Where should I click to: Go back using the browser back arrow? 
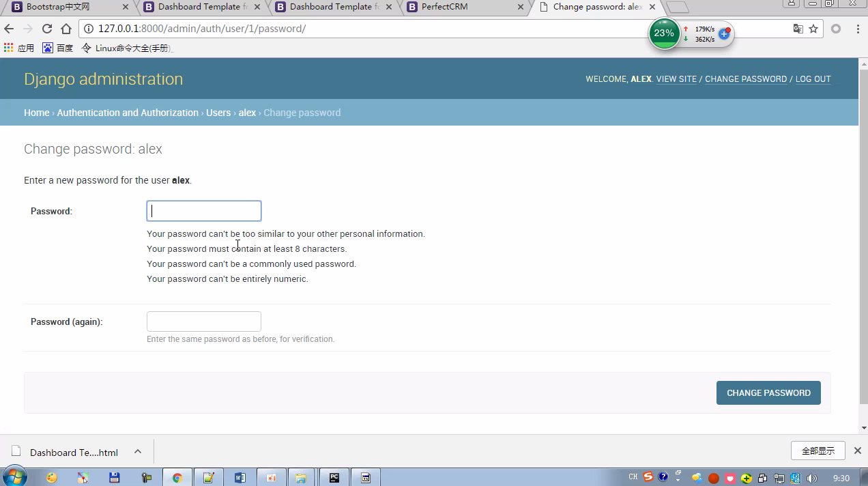(x=9, y=29)
